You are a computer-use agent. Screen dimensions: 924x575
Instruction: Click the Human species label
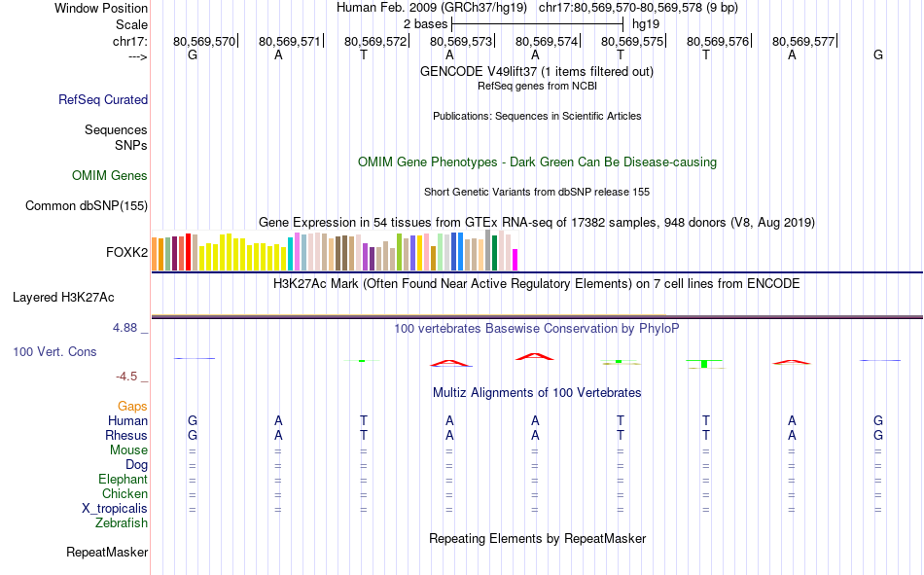point(127,420)
